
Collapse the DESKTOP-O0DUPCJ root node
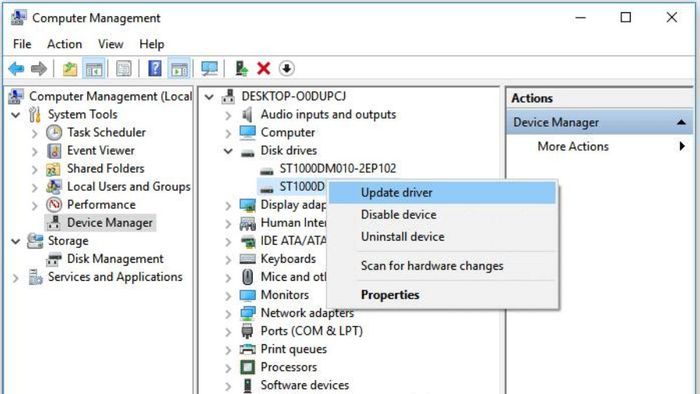pos(209,96)
